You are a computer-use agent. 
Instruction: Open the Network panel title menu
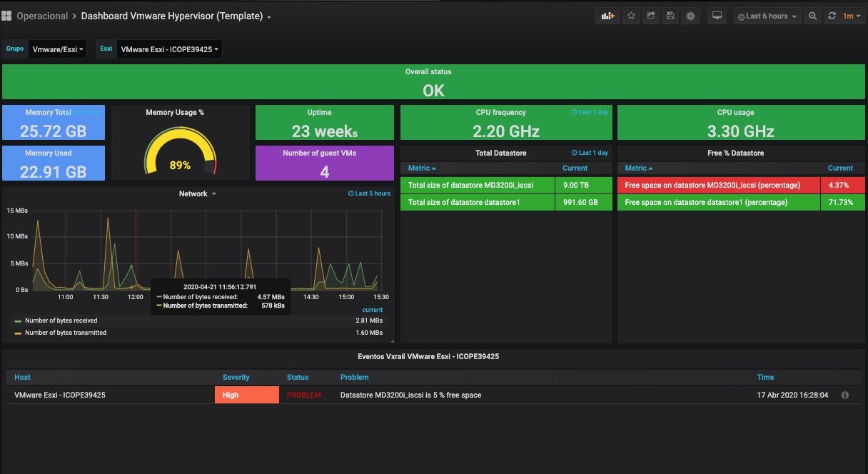(197, 193)
